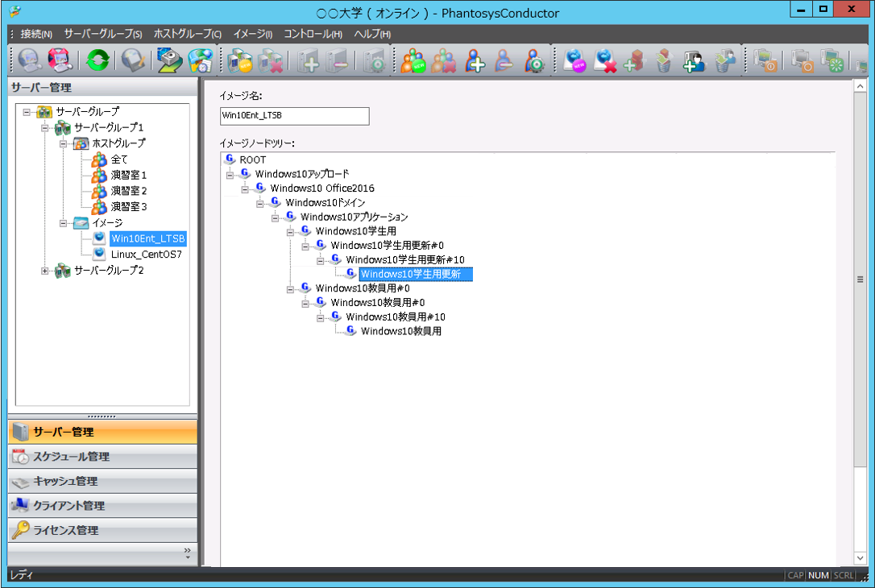Image resolution: width=875 pixels, height=588 pixels.
Task: Collapse the Windows10ドメイン node
Action: [x=259, y=204]
